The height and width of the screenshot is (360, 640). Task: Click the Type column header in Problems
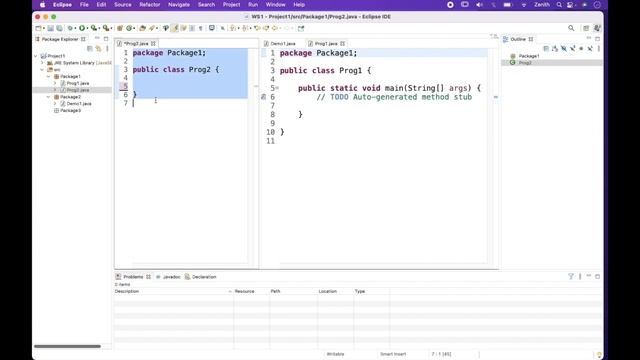coord(371,291)
